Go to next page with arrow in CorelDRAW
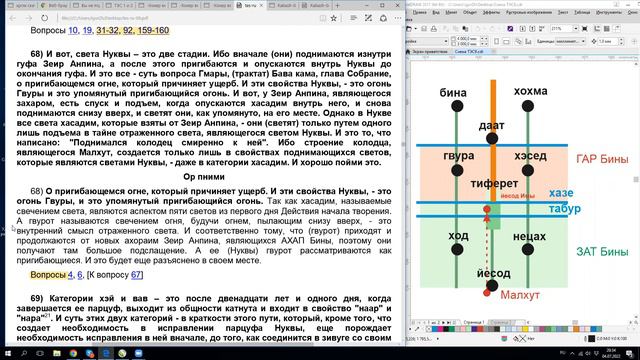 tap(443, 322)
